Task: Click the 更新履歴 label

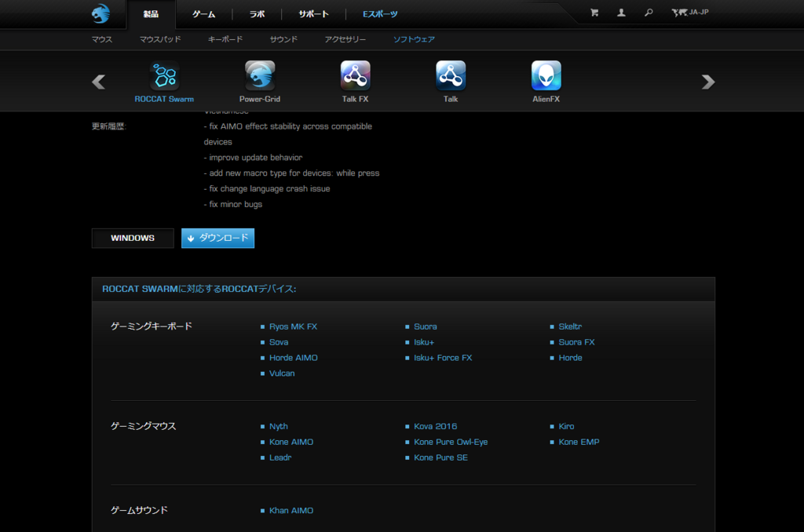Action: [x=108, y=126]
